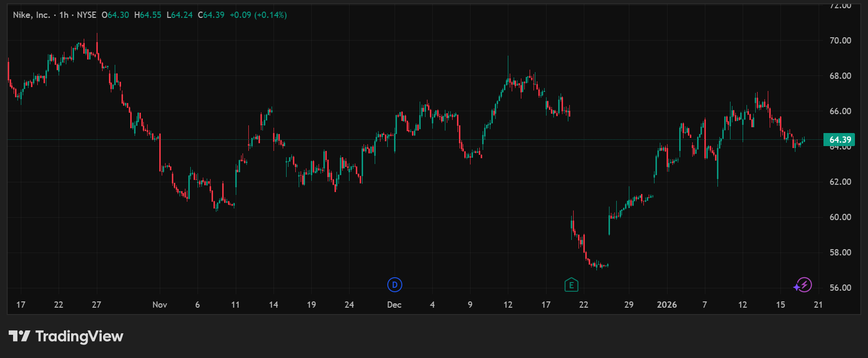Click the 1h interval label

pyautogui.click(x=64, y=15)
